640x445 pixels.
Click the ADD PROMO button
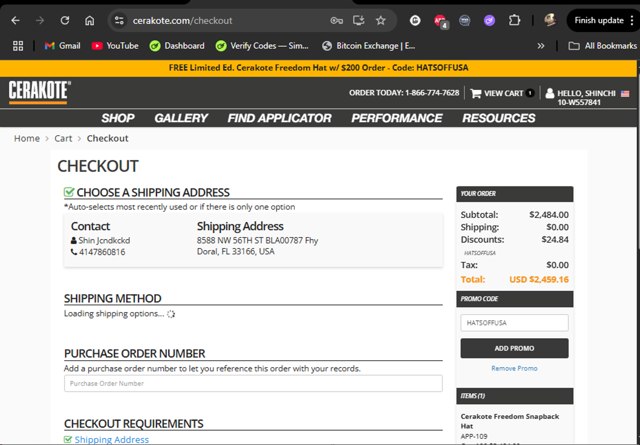click(514, 348)
